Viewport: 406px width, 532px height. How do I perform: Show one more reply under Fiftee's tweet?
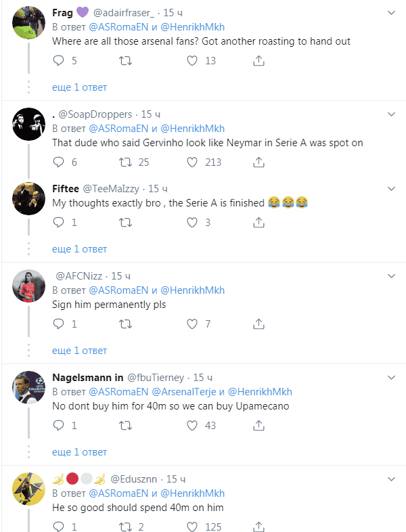pyautogui.click(x=79, y=249)
